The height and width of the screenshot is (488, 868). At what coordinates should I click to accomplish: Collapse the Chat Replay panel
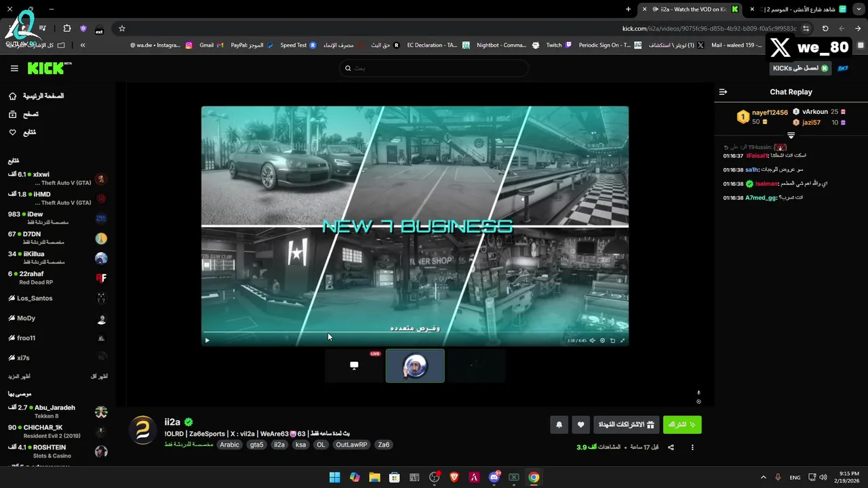[x=723, y=91]
